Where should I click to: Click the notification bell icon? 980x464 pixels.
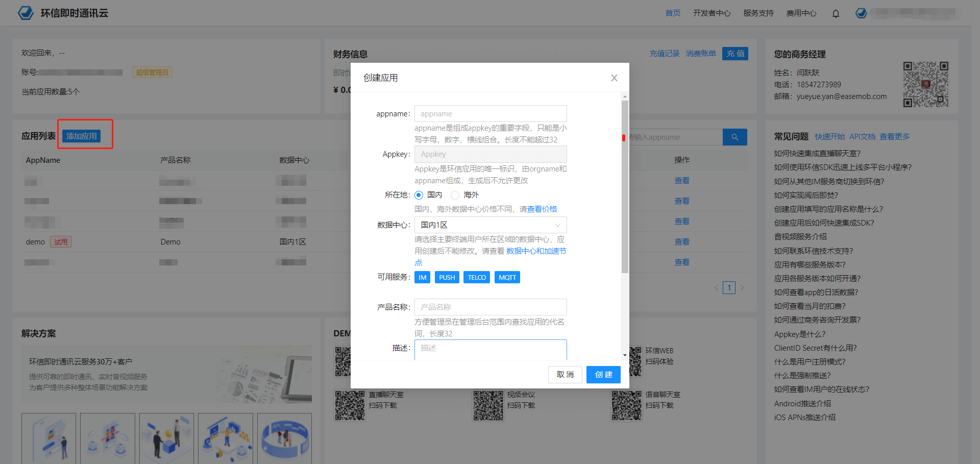(836, 14)
